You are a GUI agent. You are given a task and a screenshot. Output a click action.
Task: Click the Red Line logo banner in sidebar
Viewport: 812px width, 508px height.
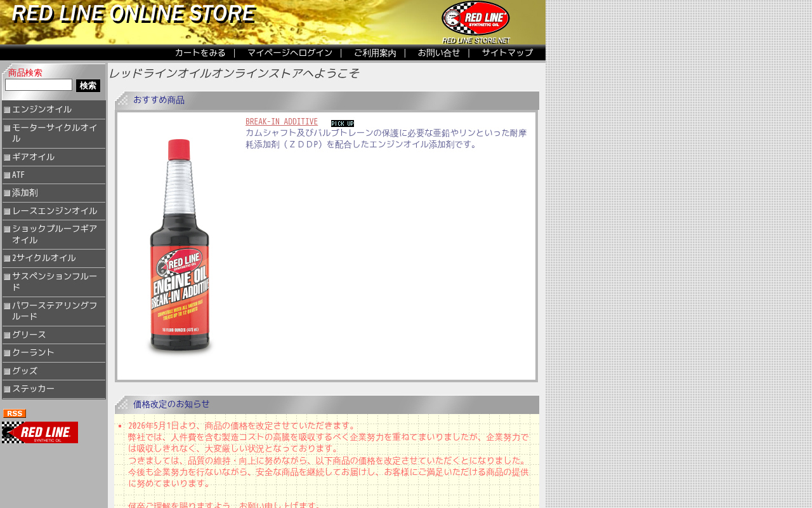click(x=40, y=432)
